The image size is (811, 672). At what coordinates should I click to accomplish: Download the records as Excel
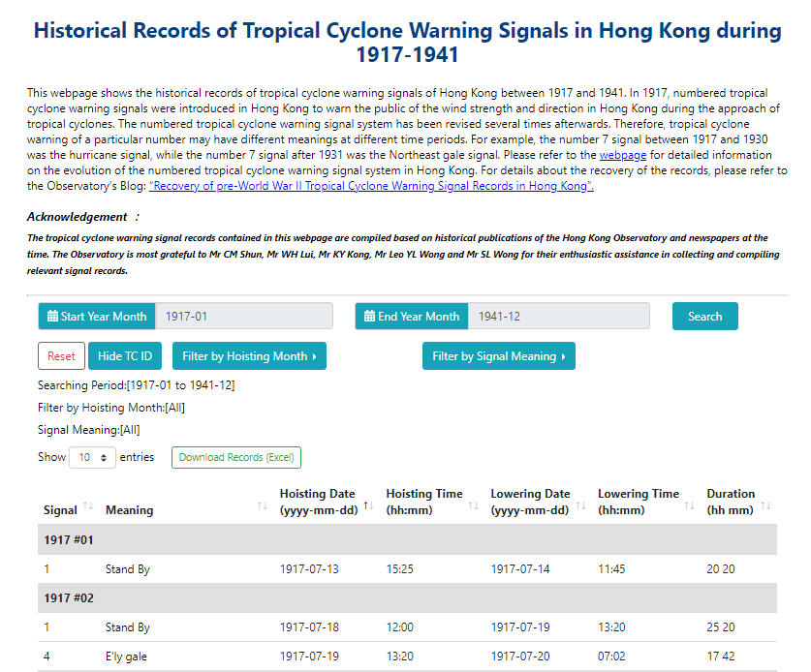tap(235, 457)
